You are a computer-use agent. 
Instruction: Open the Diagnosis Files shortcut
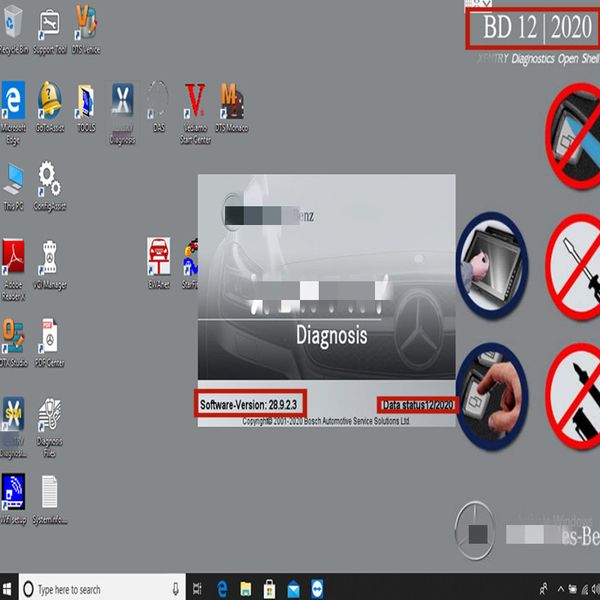pos(50,428)
